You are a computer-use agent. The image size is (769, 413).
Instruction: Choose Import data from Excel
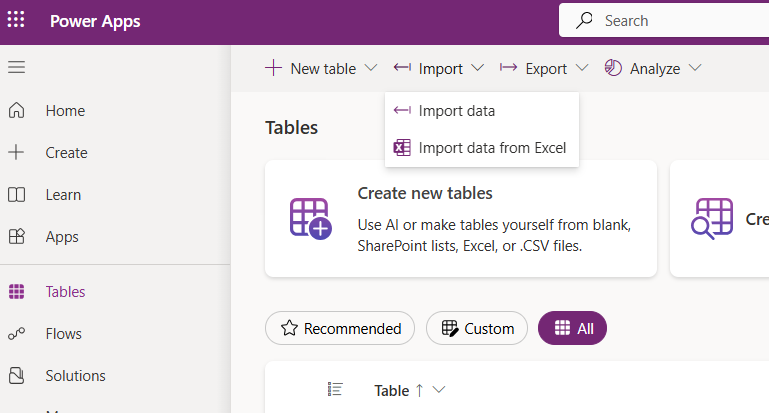(x=492, y=148)
